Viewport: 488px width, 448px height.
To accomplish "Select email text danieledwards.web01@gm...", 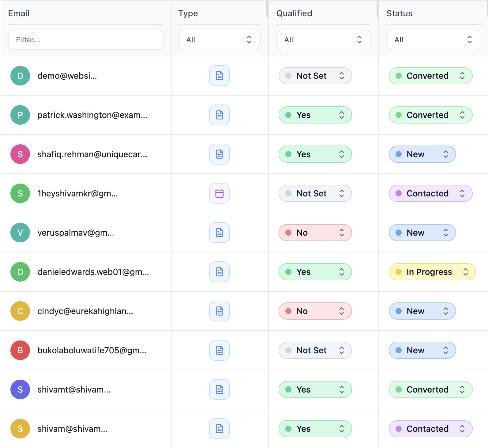I will pos(93,272).
